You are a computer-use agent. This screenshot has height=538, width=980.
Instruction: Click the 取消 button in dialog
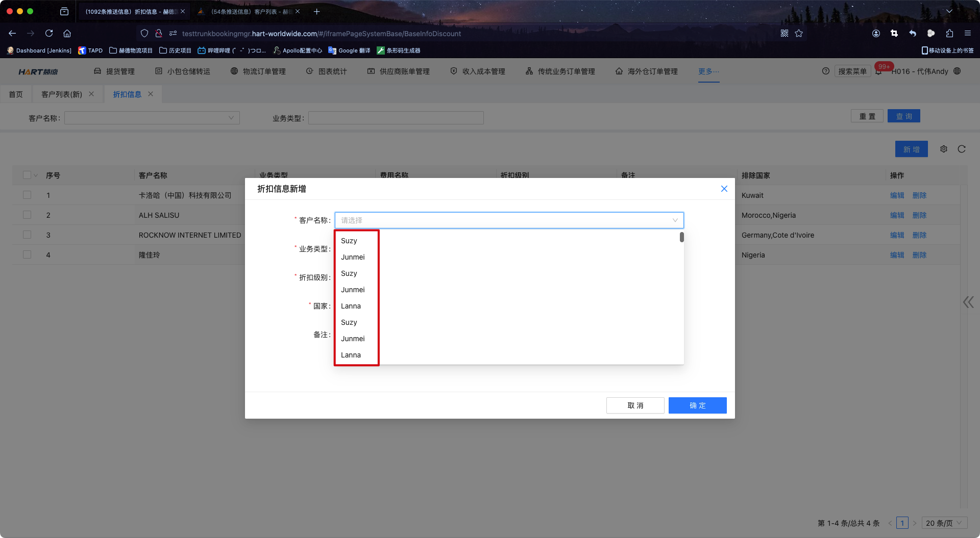635,405
